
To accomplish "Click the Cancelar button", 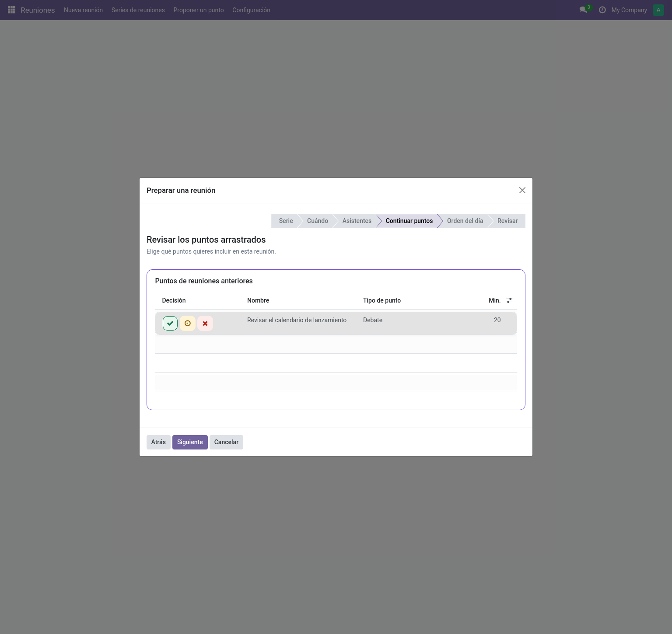I will coord(226,442).
